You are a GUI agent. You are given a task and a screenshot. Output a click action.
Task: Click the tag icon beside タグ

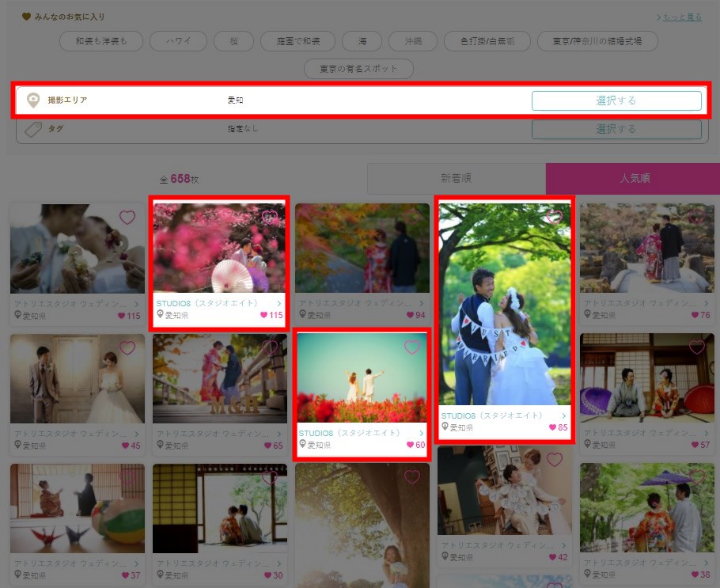pyautogui.click(x=33, y=129)
